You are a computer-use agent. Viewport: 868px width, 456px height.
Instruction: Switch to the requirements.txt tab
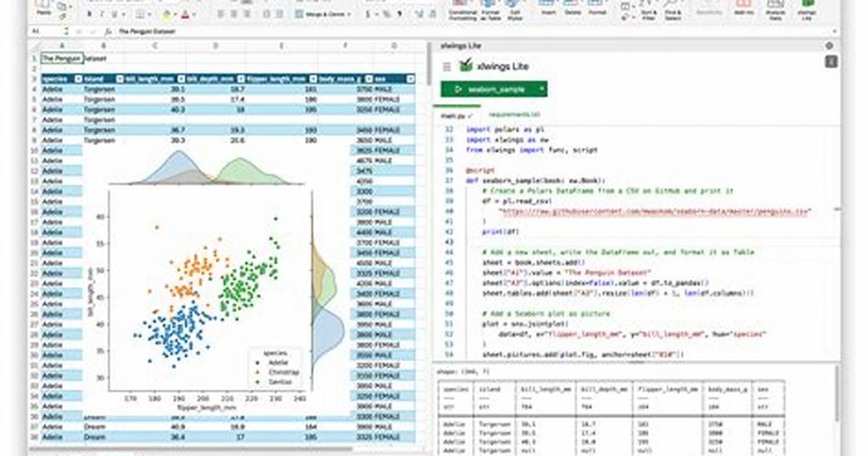coord(515,115)
